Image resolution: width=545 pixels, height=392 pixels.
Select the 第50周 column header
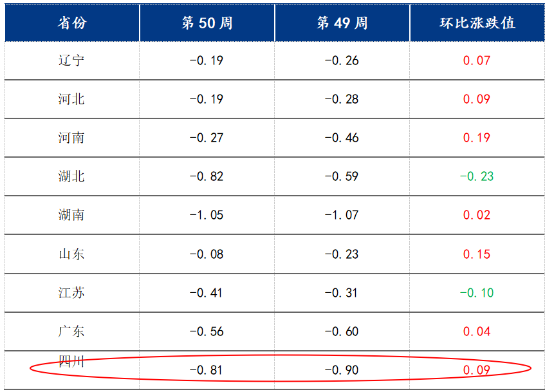click(207, 23)
